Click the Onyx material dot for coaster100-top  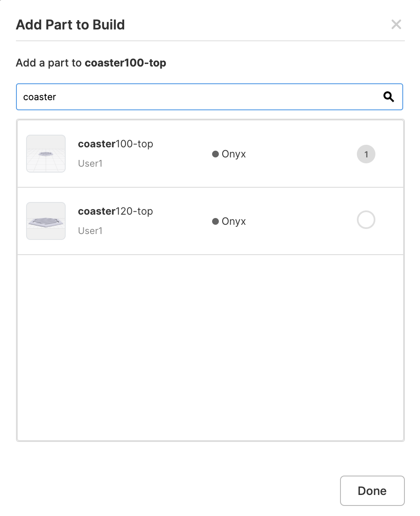216,154
